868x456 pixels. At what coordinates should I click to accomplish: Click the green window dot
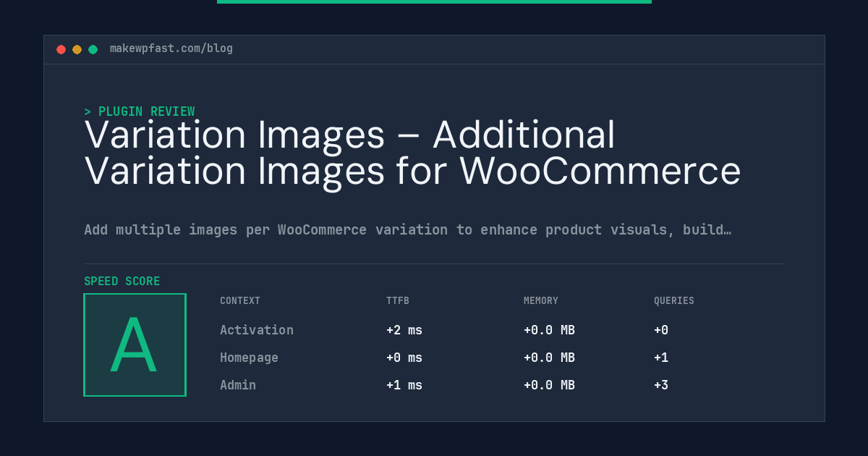click(x=93, y=49)
